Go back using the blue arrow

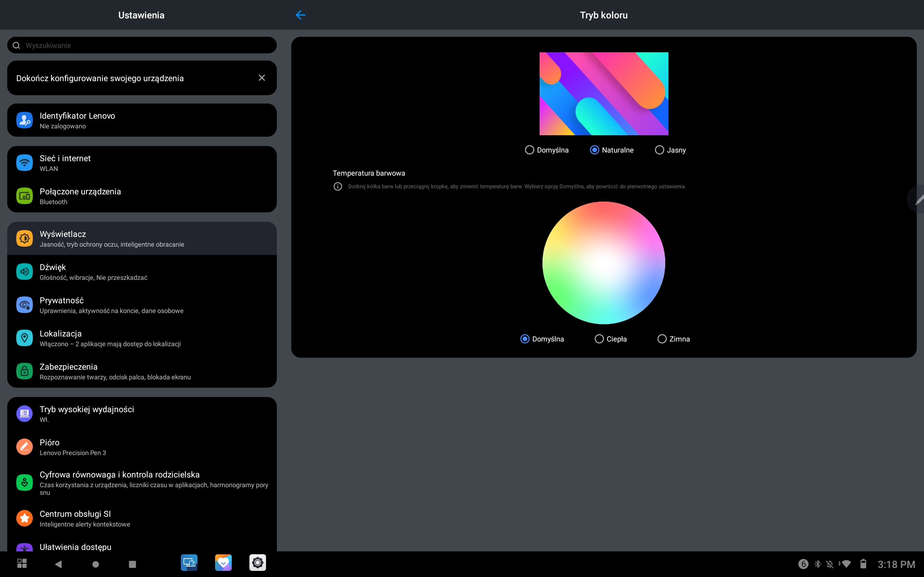[301, 15]
